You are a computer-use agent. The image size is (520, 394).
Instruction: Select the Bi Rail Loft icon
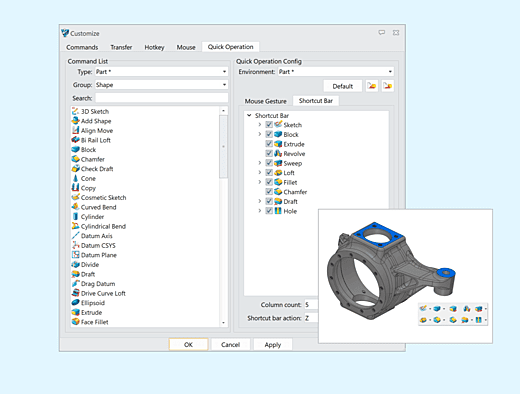pyautogui.click(x=76, y=140)
